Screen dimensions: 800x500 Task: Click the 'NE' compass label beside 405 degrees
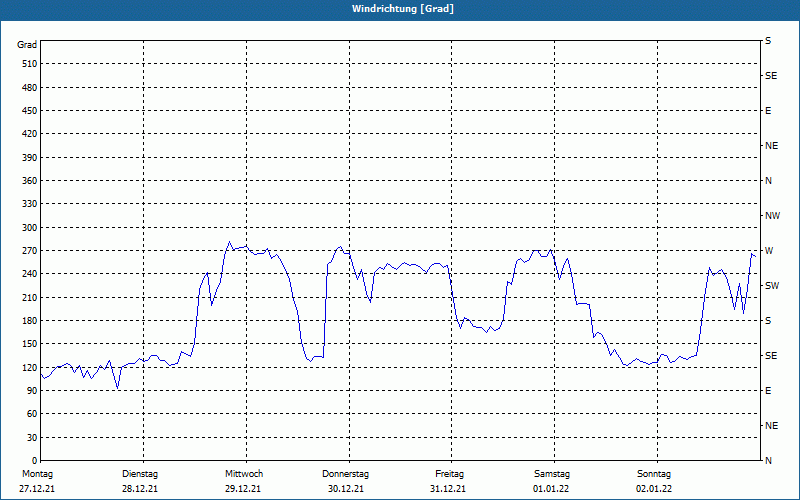coord(771,146)
